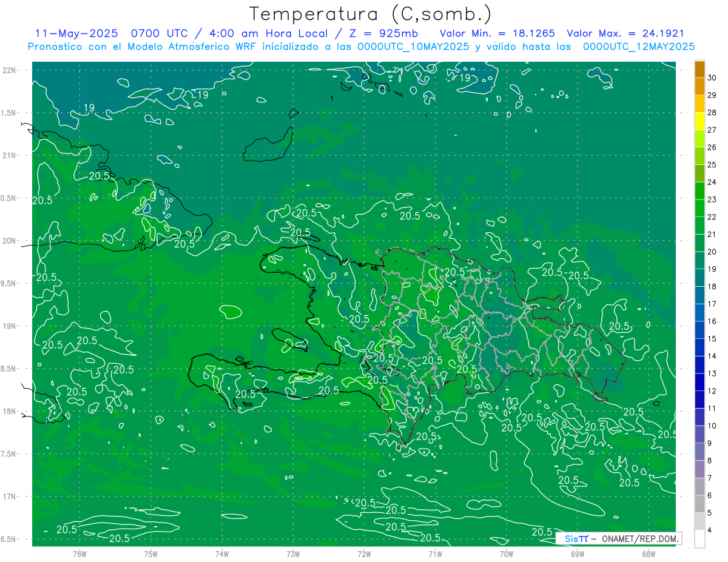Click the "12" color scale label
Viewport: 728px width, 562px height.
pyautogui.click(x=712, y=391)
